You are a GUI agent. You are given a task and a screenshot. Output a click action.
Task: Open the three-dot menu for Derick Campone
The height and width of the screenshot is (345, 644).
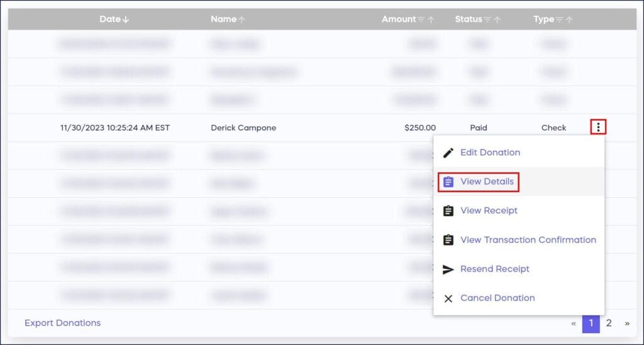pyautogui.click(x=598, y=128)
